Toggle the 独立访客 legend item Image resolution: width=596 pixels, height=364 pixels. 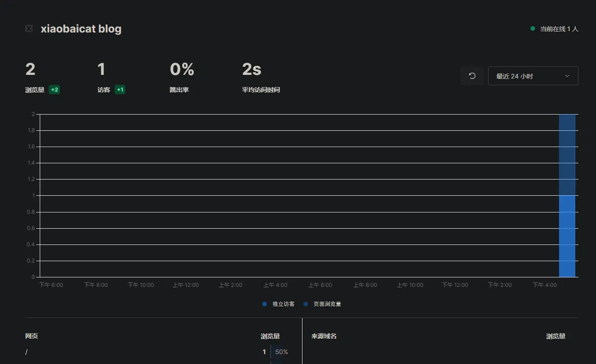coord(279,304)
